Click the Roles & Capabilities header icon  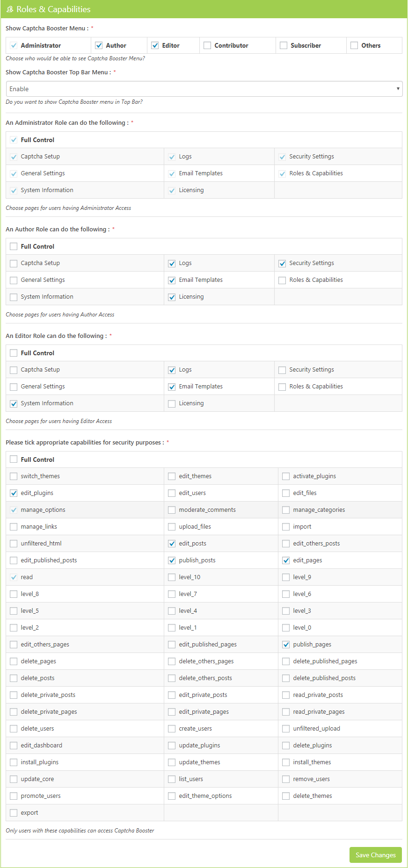pyautogui.click(x=10, y=9)
